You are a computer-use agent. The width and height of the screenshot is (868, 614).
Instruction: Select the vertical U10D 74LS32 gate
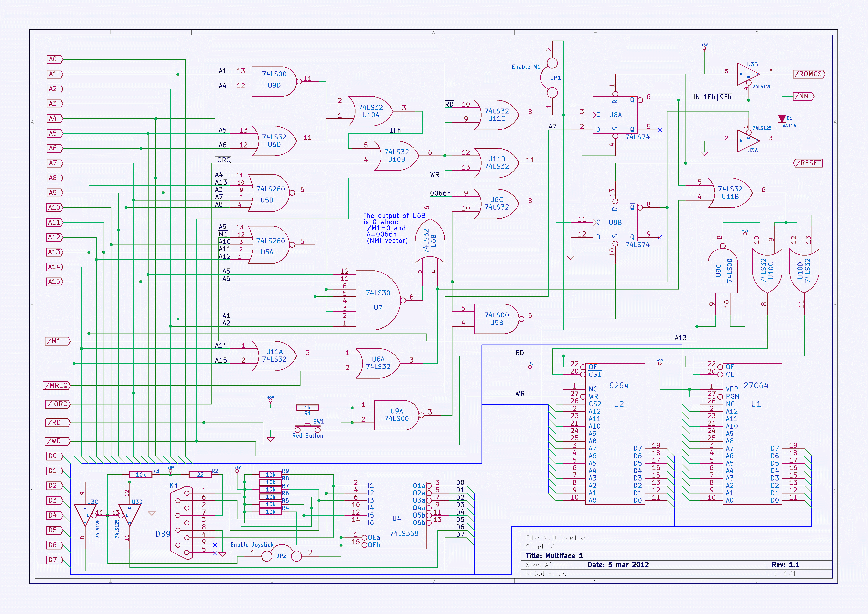tap(804, 270)
